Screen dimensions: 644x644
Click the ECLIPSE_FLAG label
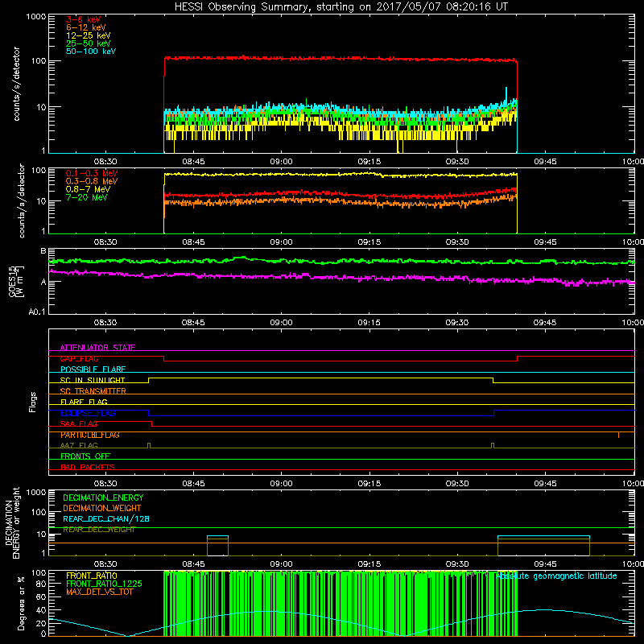coord(88,413)
